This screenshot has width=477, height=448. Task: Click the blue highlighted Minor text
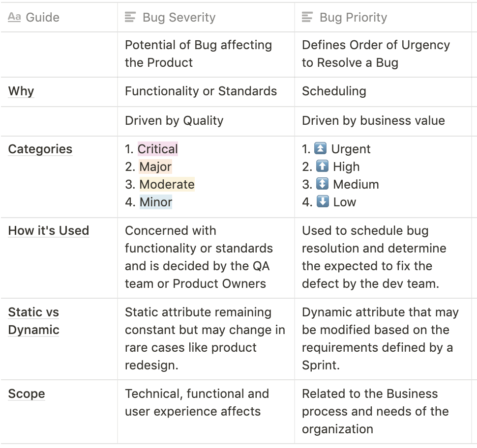[x=156, y=202]
